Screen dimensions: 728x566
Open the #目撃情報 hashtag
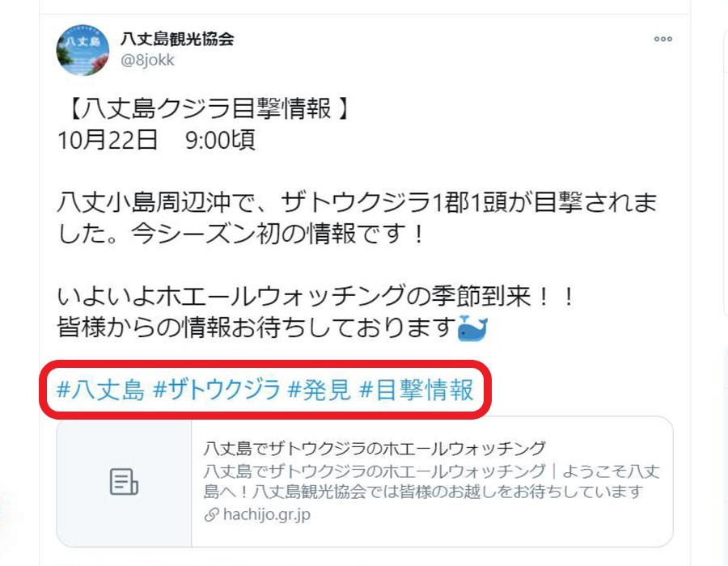click(417, 389)
